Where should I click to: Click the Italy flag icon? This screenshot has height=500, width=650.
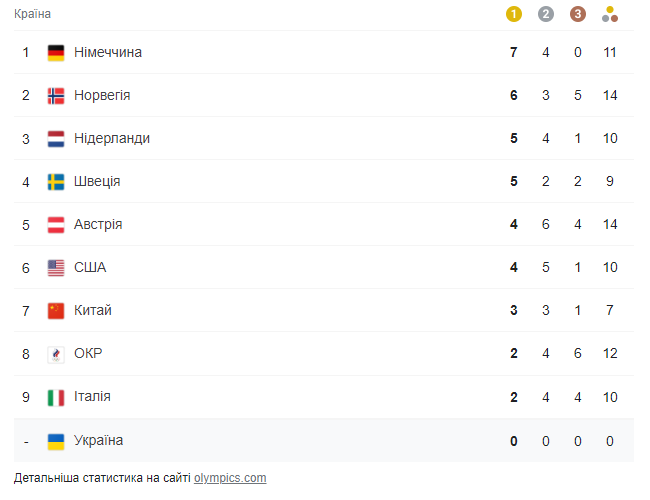tap(56, 397)
